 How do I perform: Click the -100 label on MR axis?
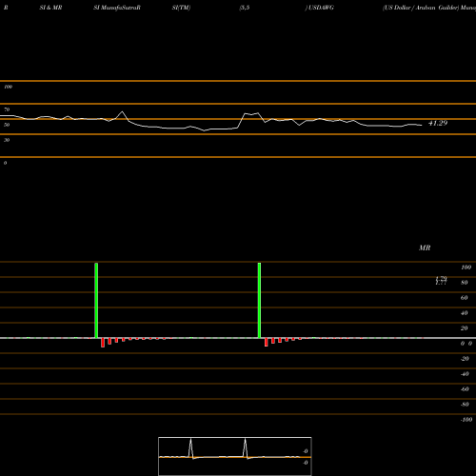(466, 420)
